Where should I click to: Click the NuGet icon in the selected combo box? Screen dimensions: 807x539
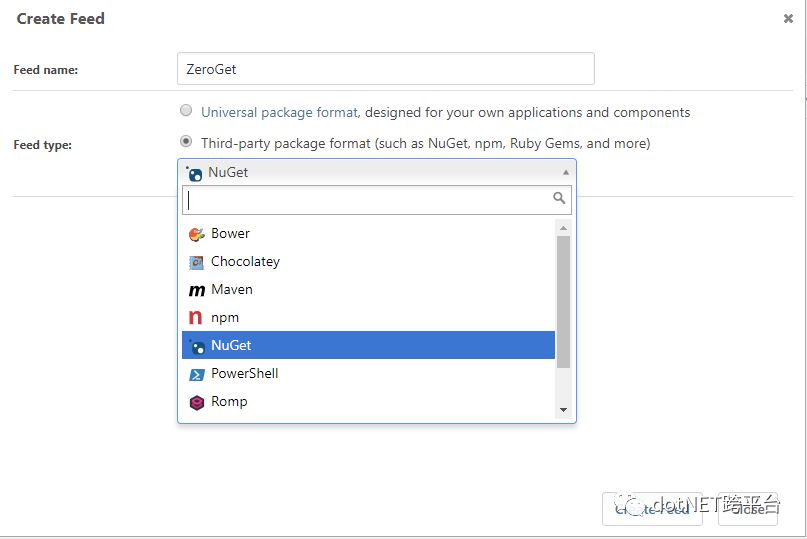194,173
